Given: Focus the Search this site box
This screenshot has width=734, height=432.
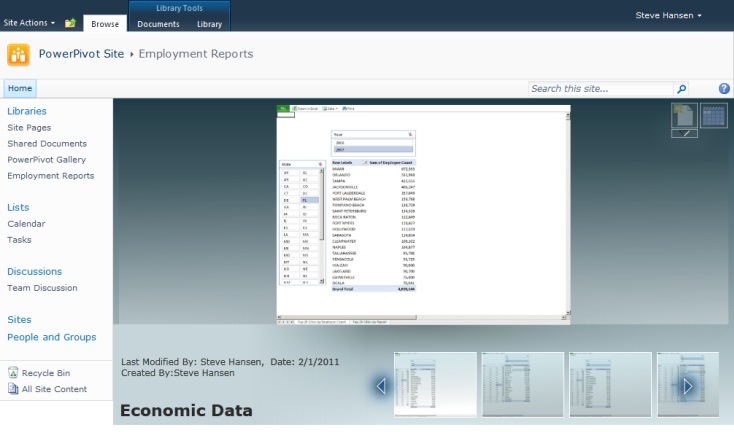Looking at the screenshot, I should 601,88.
